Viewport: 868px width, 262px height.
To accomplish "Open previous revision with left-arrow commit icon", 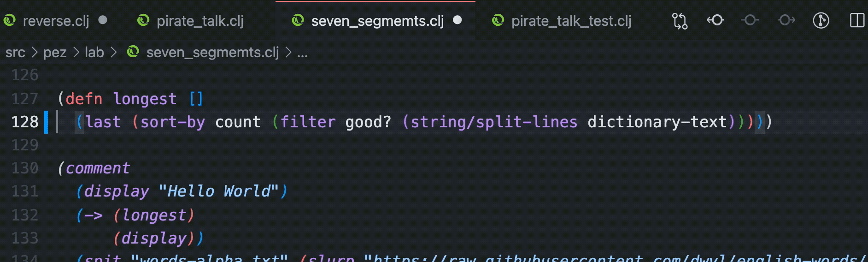I will pyautogui.click(x=715, y=20).
